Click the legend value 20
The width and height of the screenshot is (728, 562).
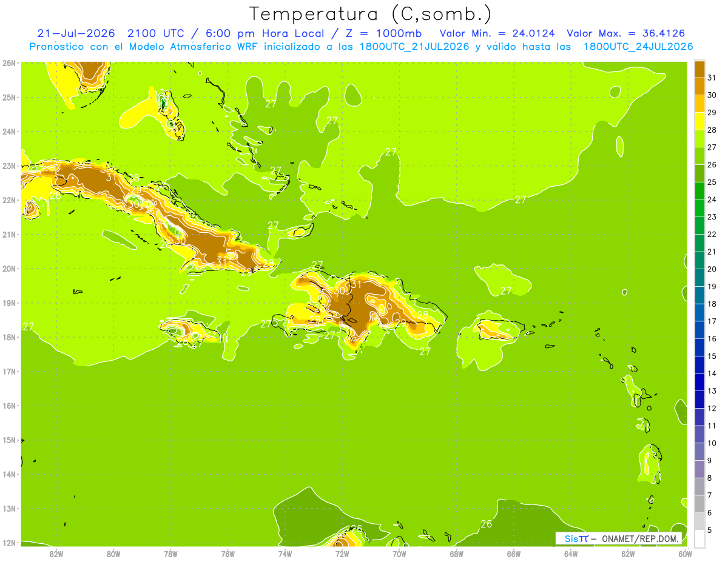(712, 269)
